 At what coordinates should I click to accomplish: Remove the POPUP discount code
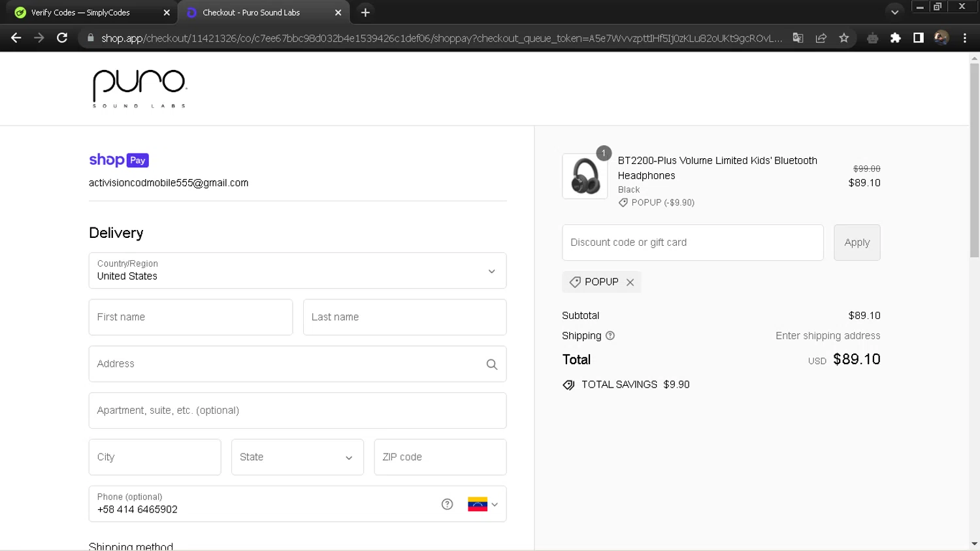point(630,282)
